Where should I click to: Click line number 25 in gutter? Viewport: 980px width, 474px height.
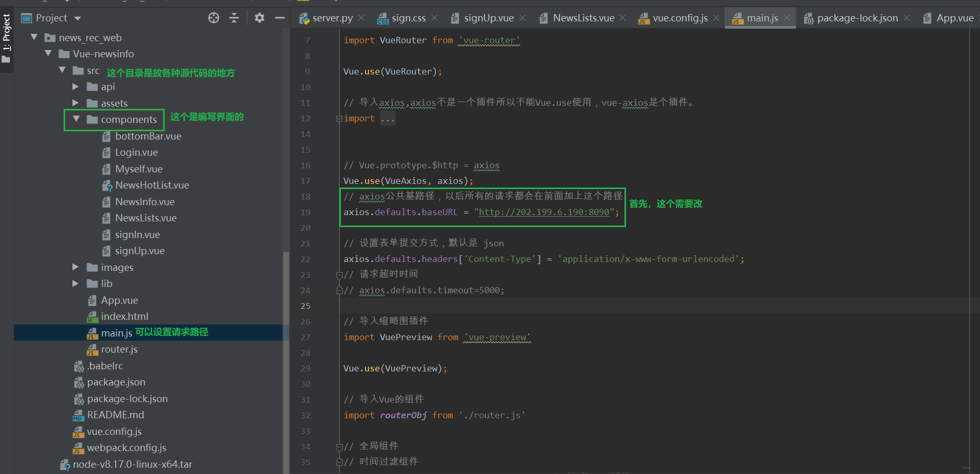[305, 306]
